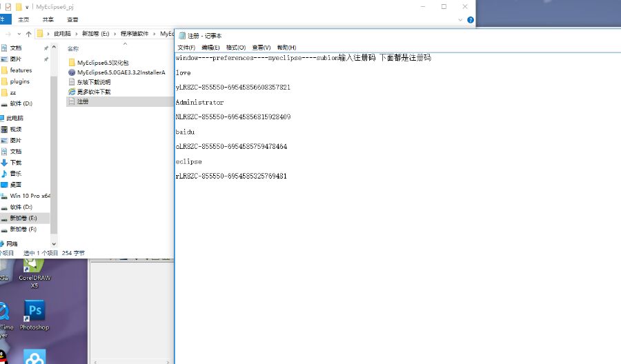Open the quick access toolbar customize arrow

27,7
